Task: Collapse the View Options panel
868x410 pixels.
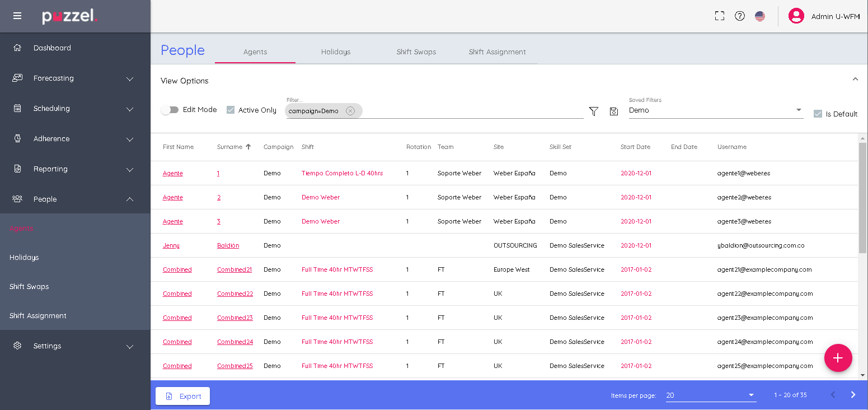Action: [x=855, y=80]
